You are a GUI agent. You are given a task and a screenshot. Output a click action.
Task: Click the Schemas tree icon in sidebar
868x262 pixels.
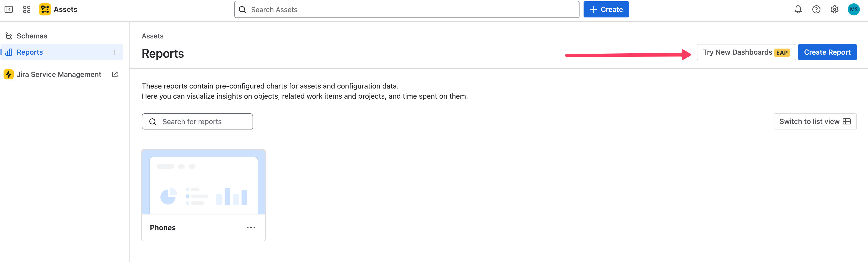(x=9, y=36)
